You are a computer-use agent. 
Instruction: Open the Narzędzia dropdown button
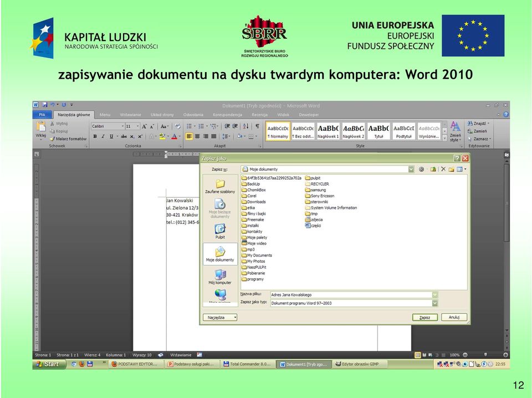point(220,318)
